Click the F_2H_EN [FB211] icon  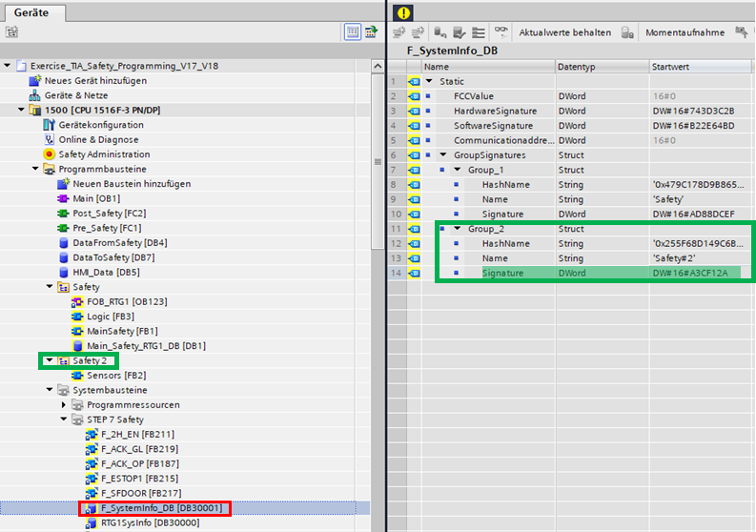click(x=92, y=435)
